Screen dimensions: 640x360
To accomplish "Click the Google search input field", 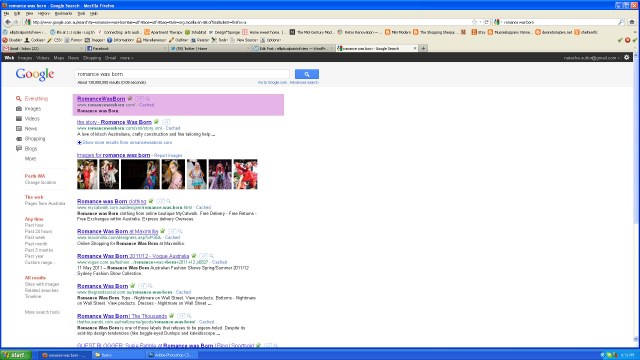I will coord(182,74).
